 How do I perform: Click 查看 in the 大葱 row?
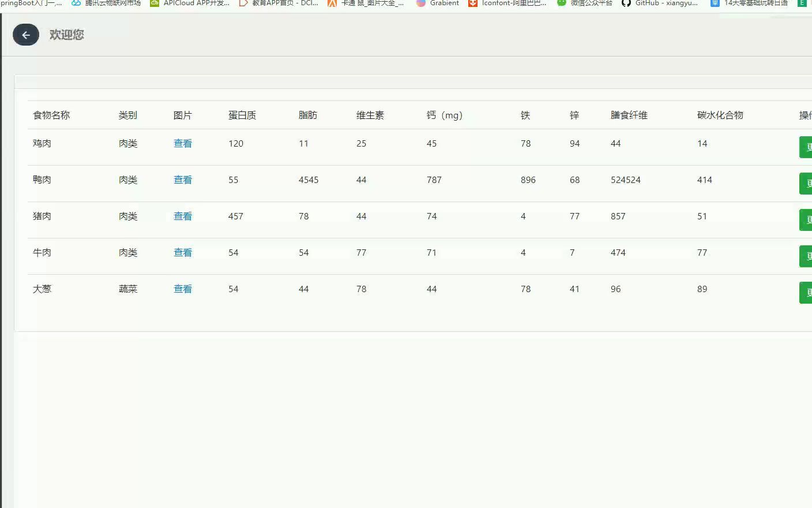click(183, 289)
